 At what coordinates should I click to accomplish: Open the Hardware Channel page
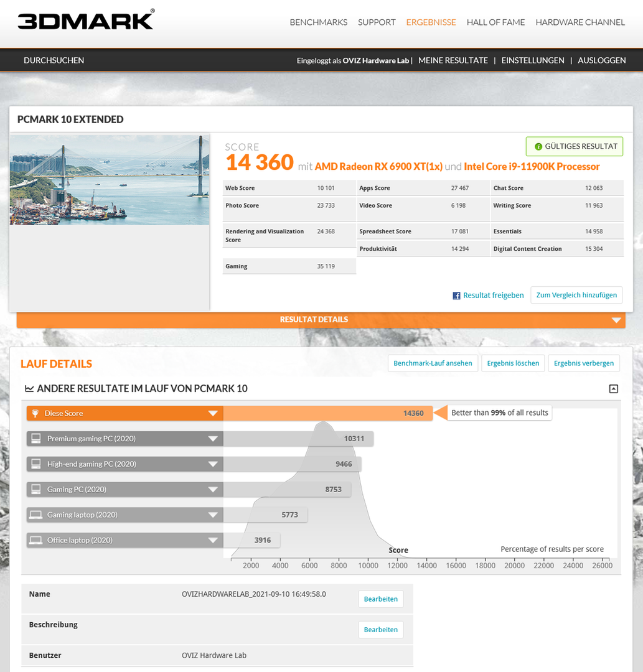580,22
